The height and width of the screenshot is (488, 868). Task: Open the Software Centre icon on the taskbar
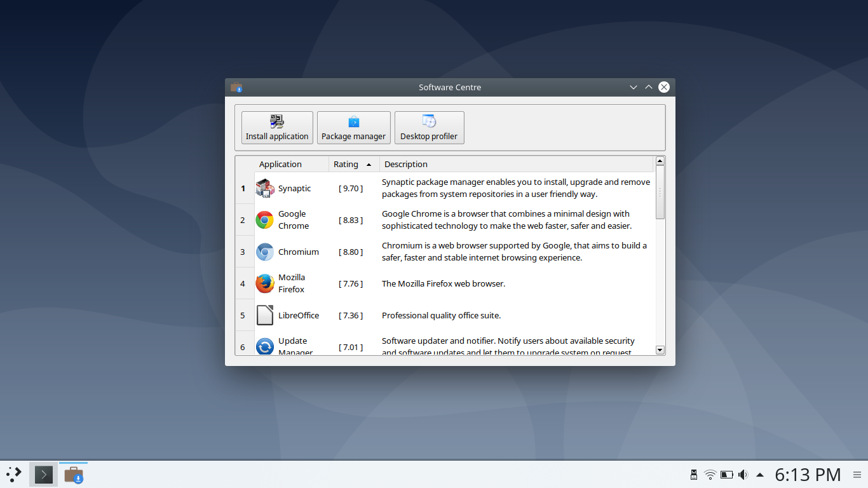pos(72,473)
